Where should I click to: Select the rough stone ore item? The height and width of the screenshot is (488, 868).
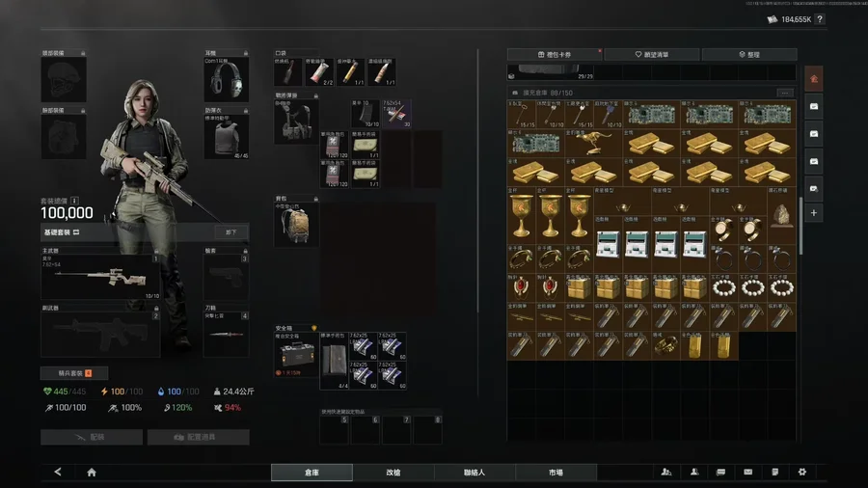(x=781, y=215)
